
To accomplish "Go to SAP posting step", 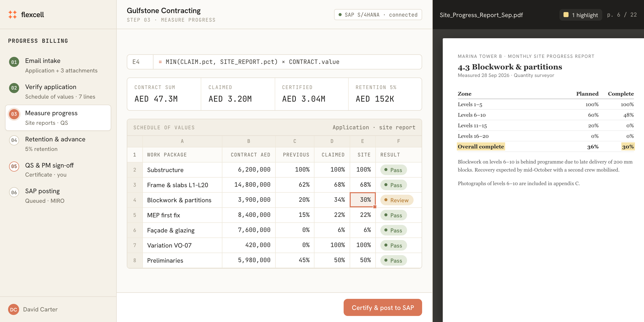I will pyautogui.click(x=58, y=196).
